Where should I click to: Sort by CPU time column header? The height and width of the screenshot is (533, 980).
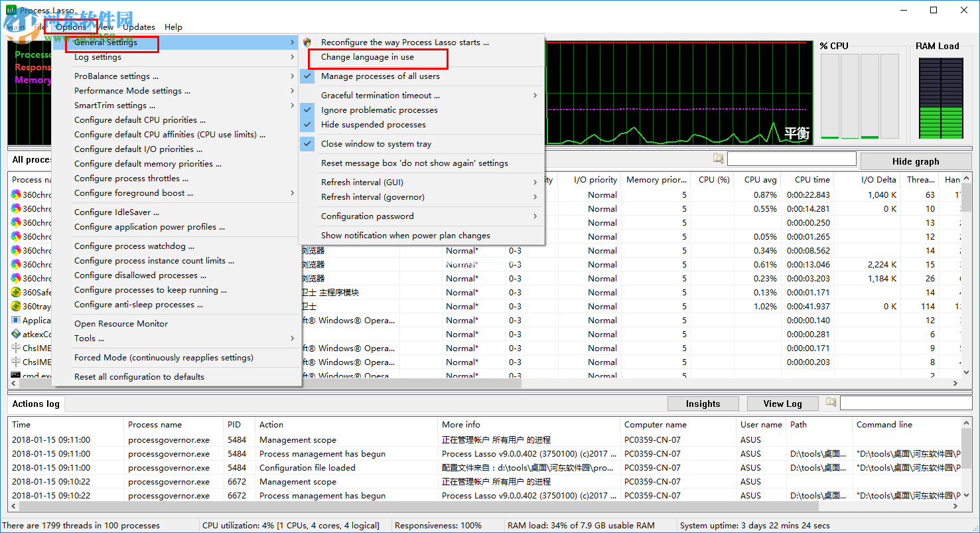pyautogui.click(x=807, y=179)
